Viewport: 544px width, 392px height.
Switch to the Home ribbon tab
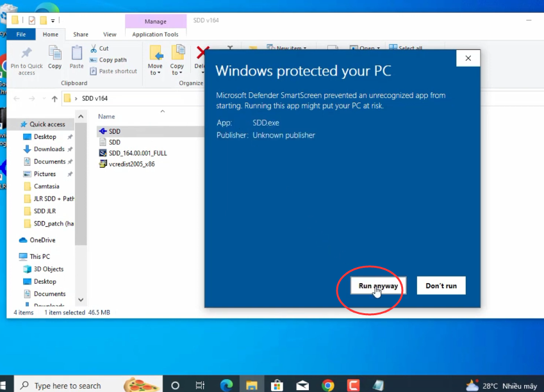tap(51, 35)
